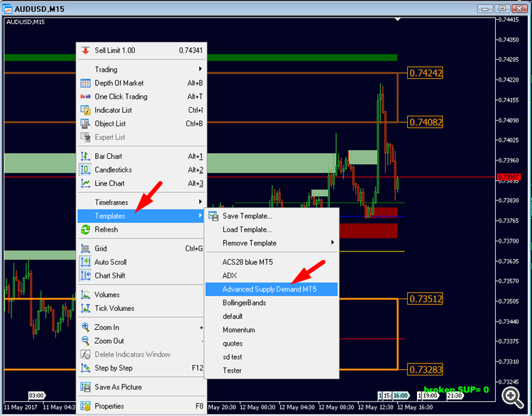532x416 pixels.
Task: Switch chart to Line Chart mode
Action: (141, 184)
